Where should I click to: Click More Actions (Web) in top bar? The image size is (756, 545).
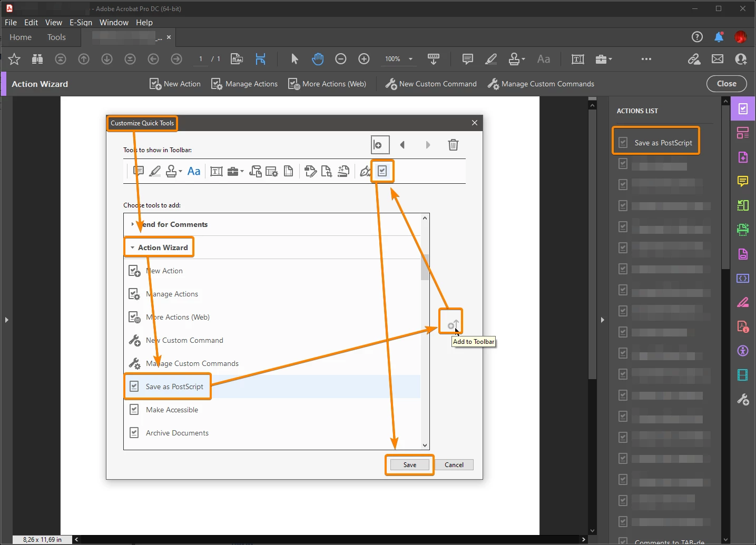(x=327, y=84)
